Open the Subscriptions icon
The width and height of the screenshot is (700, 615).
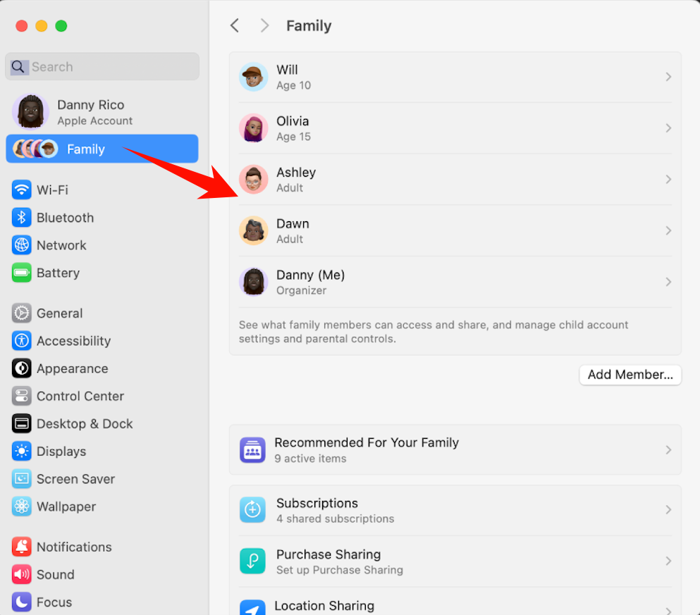pyautogui.click(x=252, y=510)
